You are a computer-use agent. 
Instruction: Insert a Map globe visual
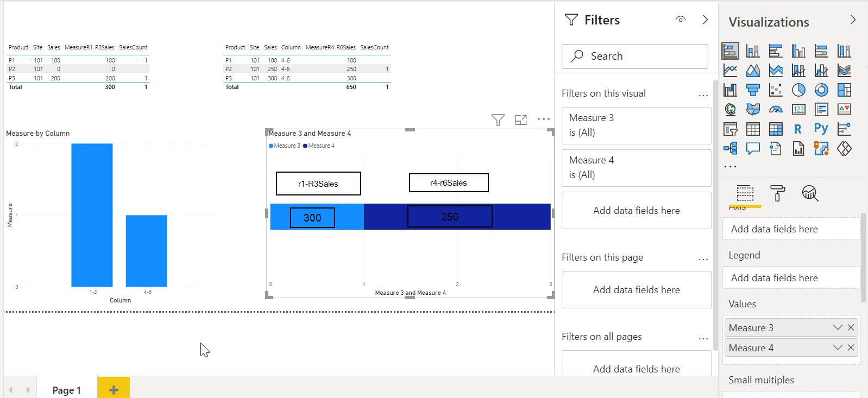click(730, 109)
